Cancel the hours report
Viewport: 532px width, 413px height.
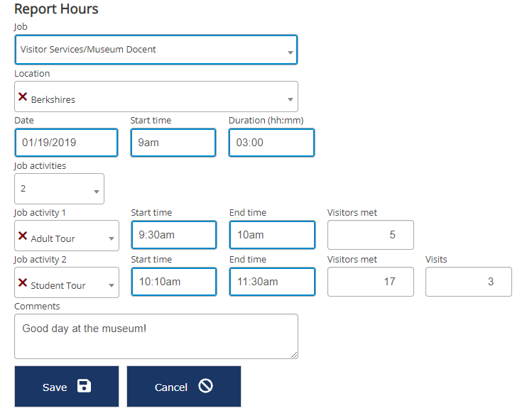click(184, 387)
